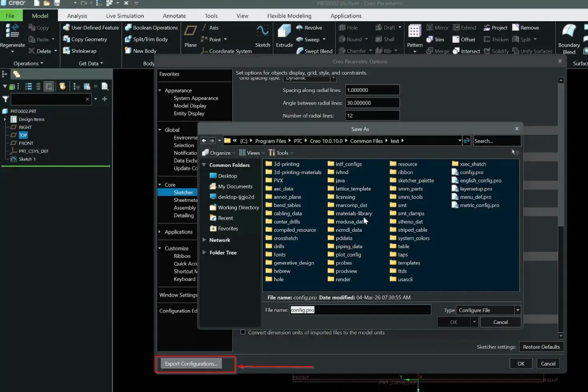Image resolution: width=588 pixels, height=392 pixels.
Task: Click the Search field in Save As
Action: [497, 141]
